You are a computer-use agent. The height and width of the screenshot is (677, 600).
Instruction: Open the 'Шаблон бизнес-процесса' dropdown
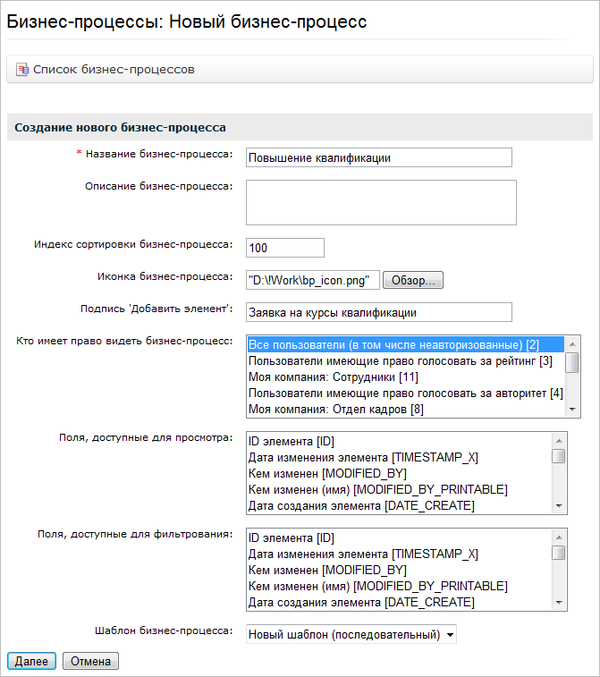click(x=351, y=634)
